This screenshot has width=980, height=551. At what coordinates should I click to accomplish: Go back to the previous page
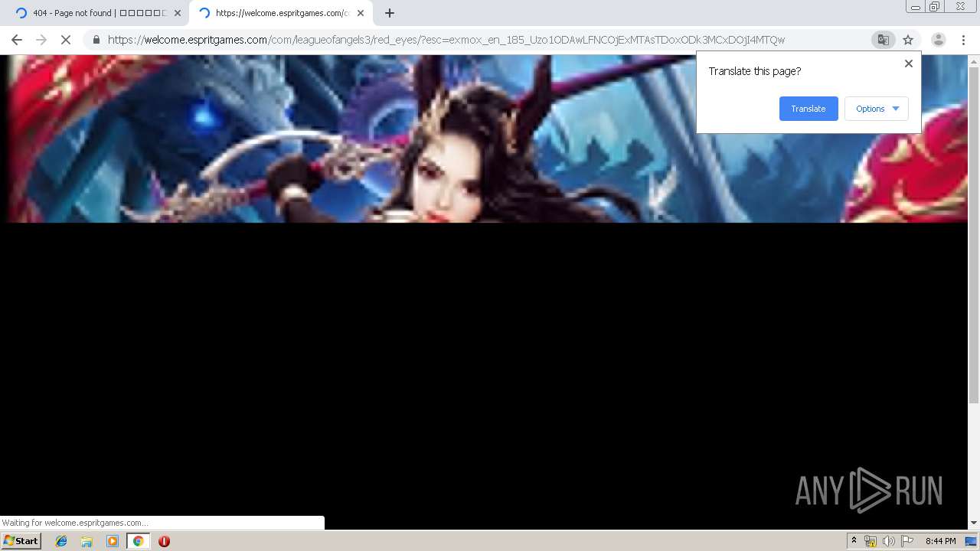pos(17,40)
